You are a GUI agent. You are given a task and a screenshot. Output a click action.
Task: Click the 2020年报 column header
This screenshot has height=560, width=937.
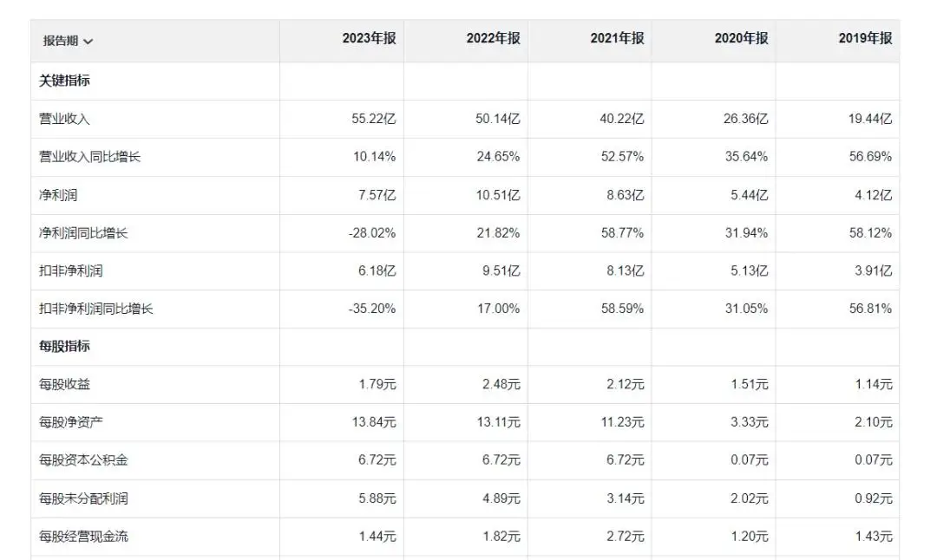741,38
